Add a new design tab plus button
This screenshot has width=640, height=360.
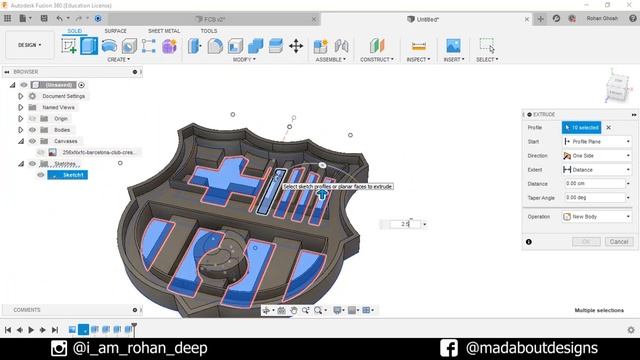[x=540, y=19]
